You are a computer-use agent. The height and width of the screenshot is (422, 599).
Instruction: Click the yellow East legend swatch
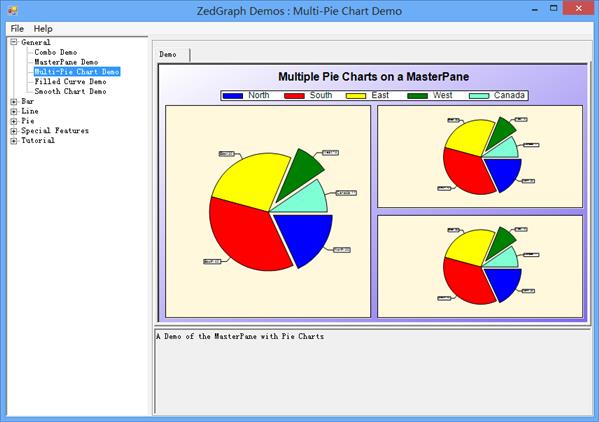coord(356,96)
